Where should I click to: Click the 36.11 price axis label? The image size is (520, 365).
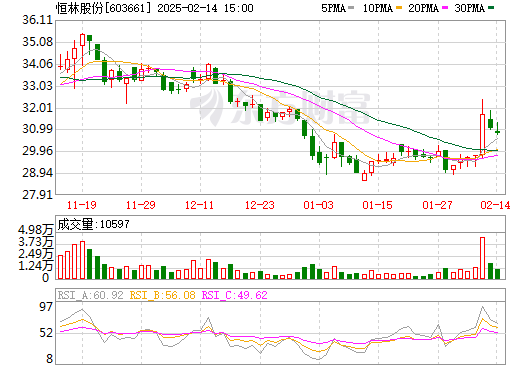click(38, 20)
